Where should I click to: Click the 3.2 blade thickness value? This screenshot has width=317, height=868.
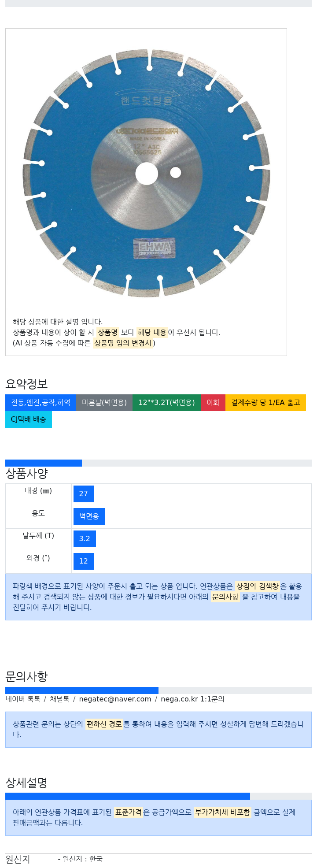click(x=85, y=539)
